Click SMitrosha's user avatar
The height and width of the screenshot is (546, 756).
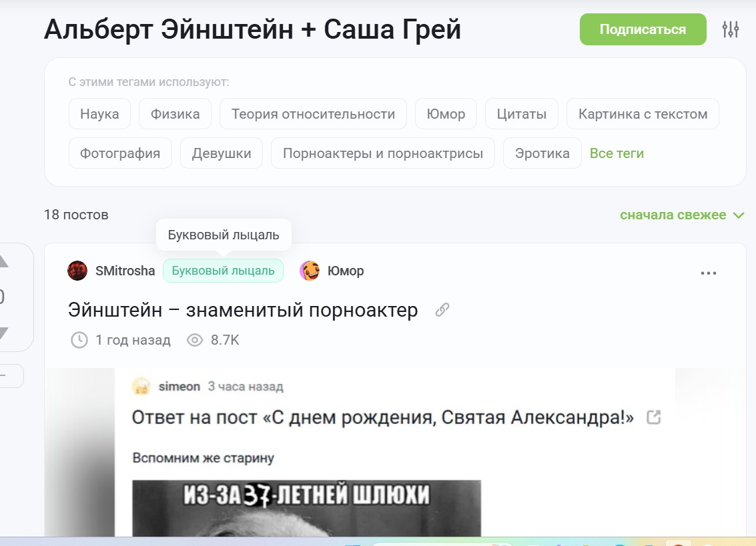coord(77,271)
